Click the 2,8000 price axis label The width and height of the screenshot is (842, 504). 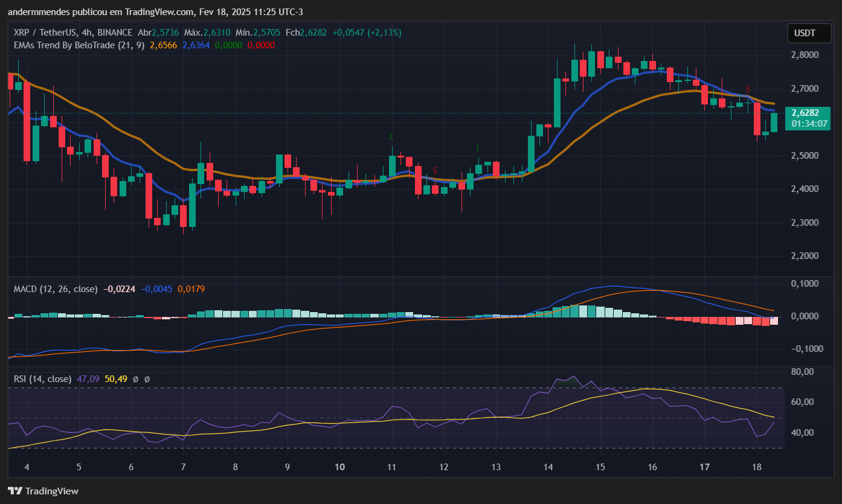pos(805,55)
